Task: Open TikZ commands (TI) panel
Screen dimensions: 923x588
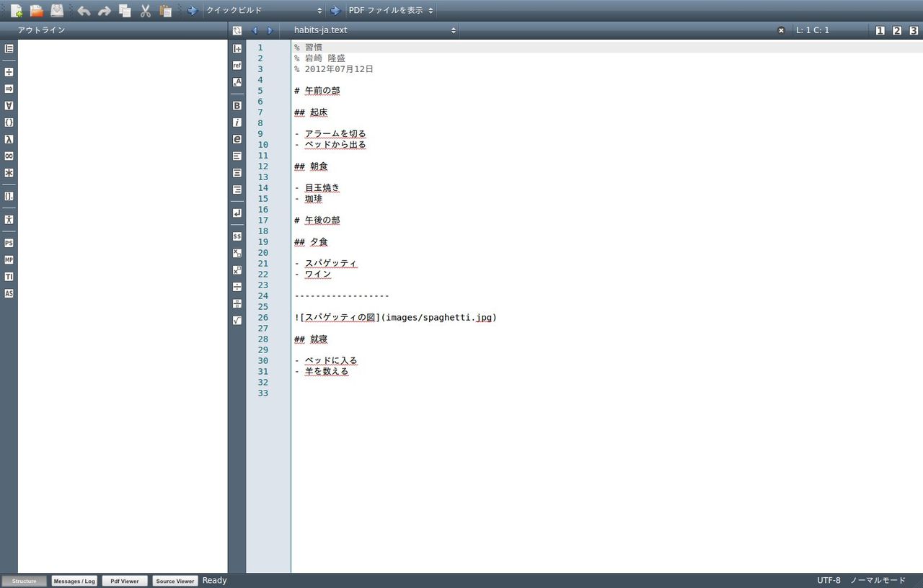Action: 9,277
